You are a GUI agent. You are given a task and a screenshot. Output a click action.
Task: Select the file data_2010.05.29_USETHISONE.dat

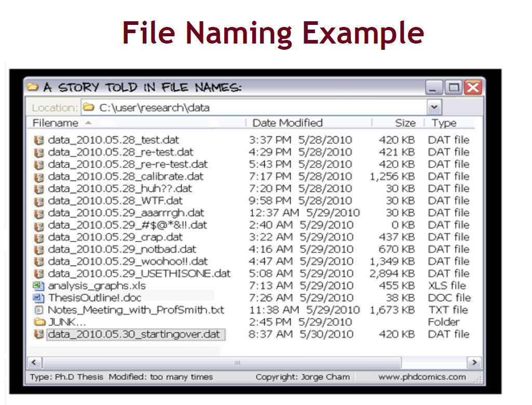pyautogui.click(x=140, y=273)
